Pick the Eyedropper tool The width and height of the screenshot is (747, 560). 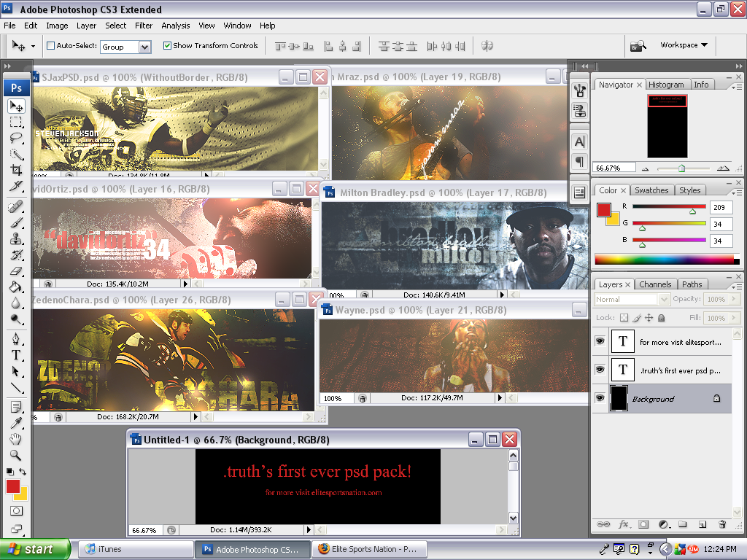(x=16, y=423)
